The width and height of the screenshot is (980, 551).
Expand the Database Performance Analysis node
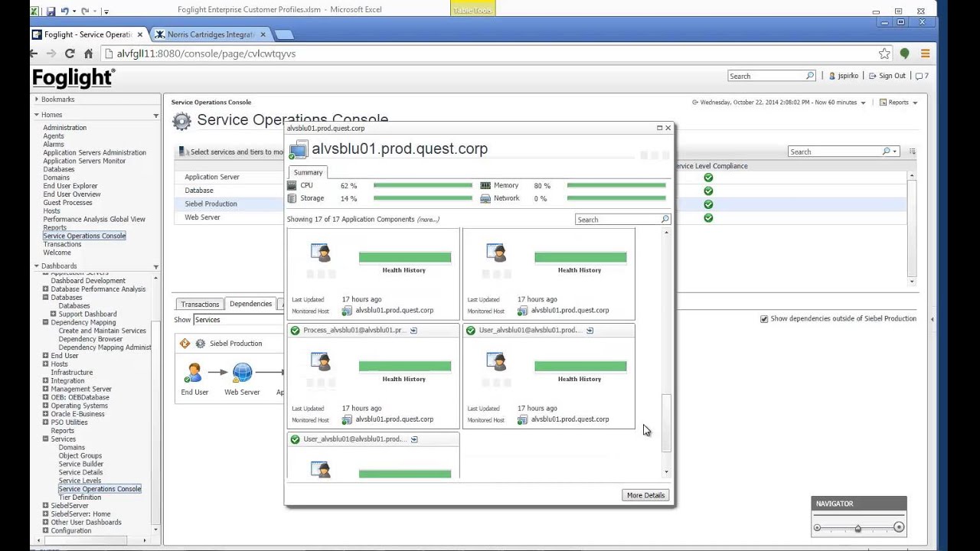tap(45, 289)
